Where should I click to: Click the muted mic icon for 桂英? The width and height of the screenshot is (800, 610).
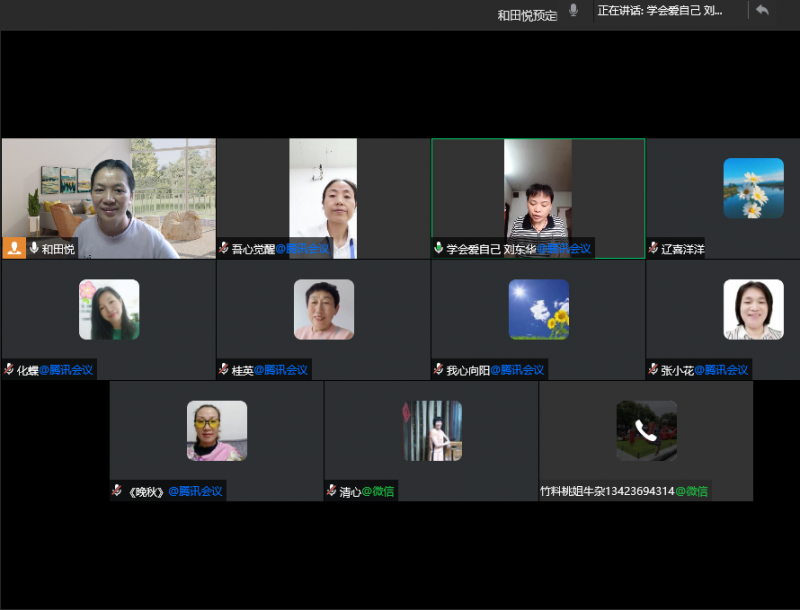tap(224, 369)
